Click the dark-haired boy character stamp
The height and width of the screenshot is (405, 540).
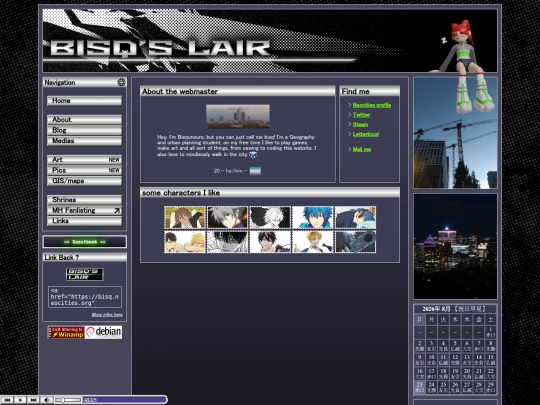click(270, 242)
